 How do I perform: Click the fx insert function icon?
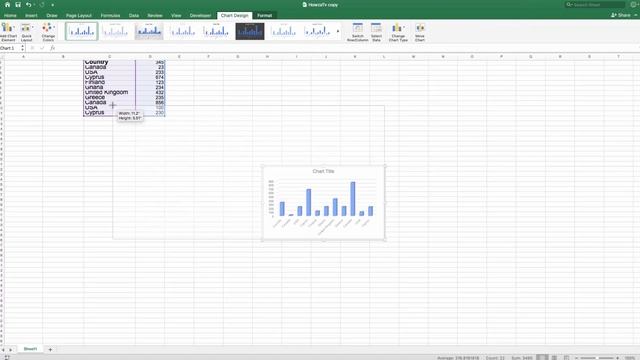click(x=52, y=48)
